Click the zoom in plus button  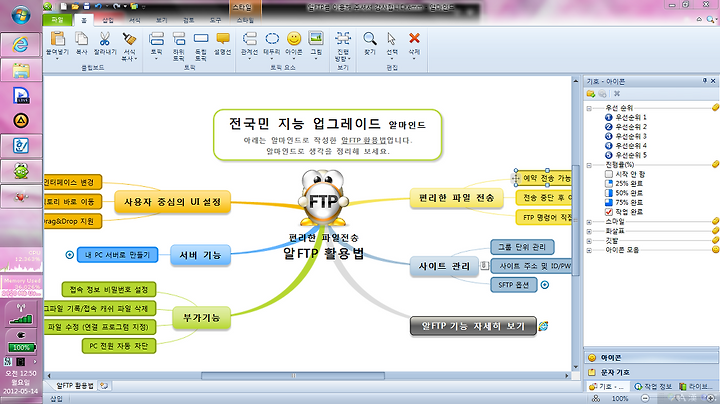[710, 398]
